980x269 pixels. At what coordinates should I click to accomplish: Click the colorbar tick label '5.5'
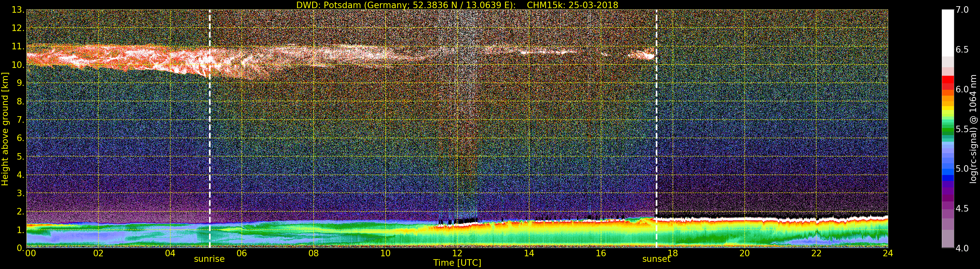(962, 129)
